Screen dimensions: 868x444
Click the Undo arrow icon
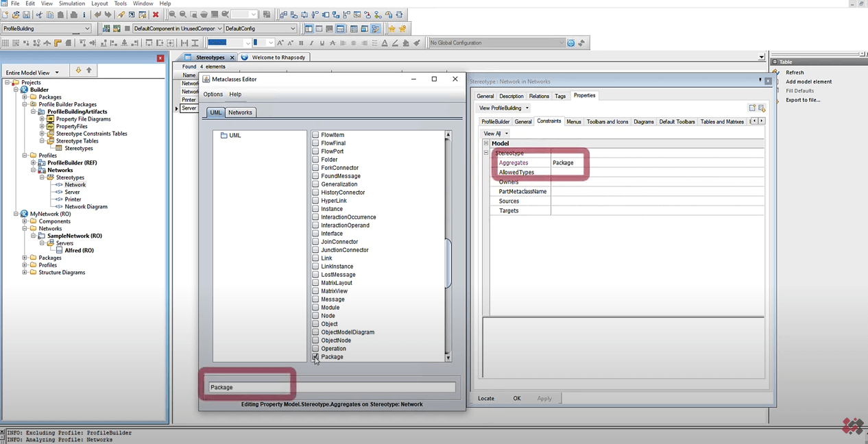point(97,14)
